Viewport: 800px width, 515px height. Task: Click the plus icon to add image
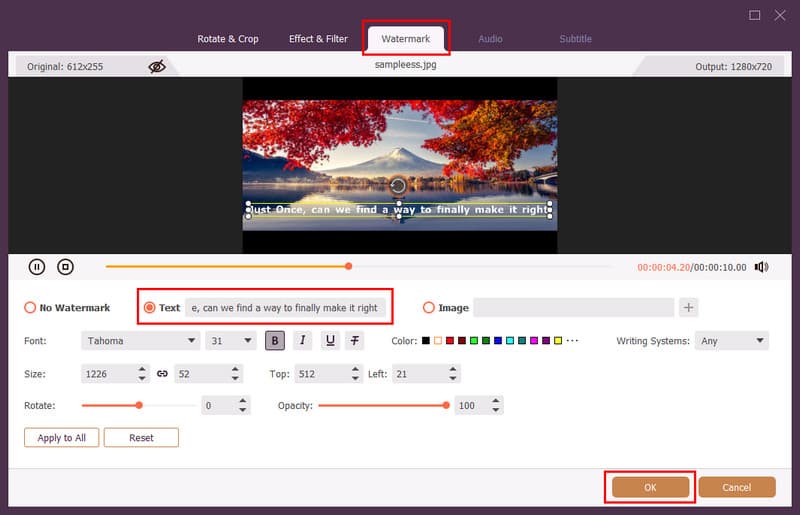[688, 308]
